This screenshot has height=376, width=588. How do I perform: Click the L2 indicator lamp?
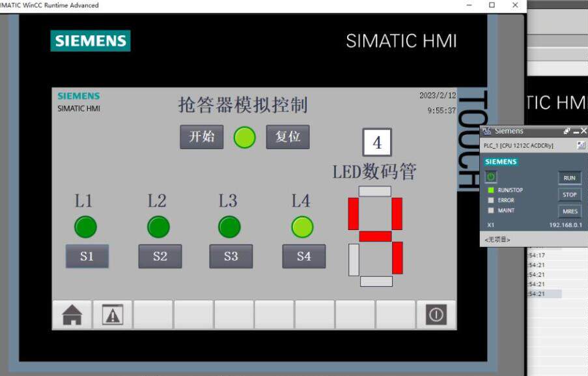pos(158,227)
